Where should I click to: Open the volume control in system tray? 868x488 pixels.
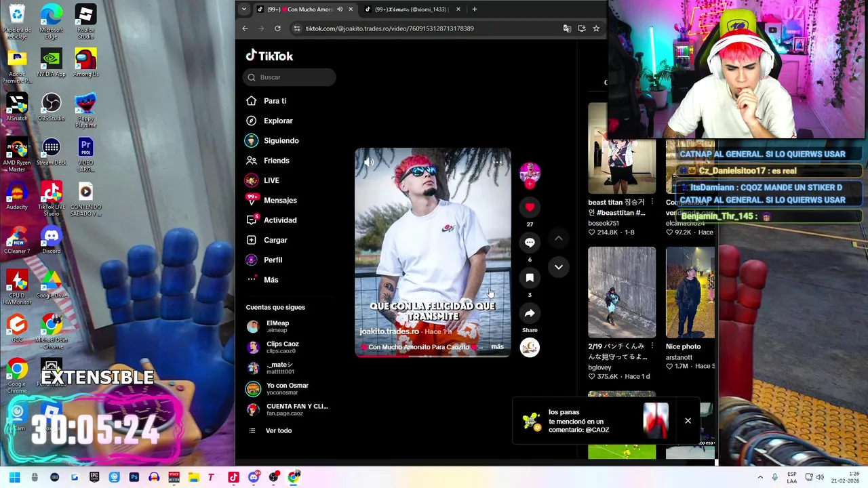pos(820,477)
